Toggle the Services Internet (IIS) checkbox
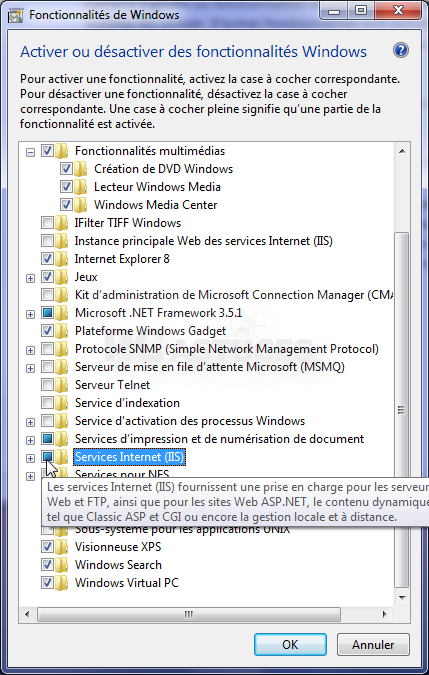 point(47,457)
